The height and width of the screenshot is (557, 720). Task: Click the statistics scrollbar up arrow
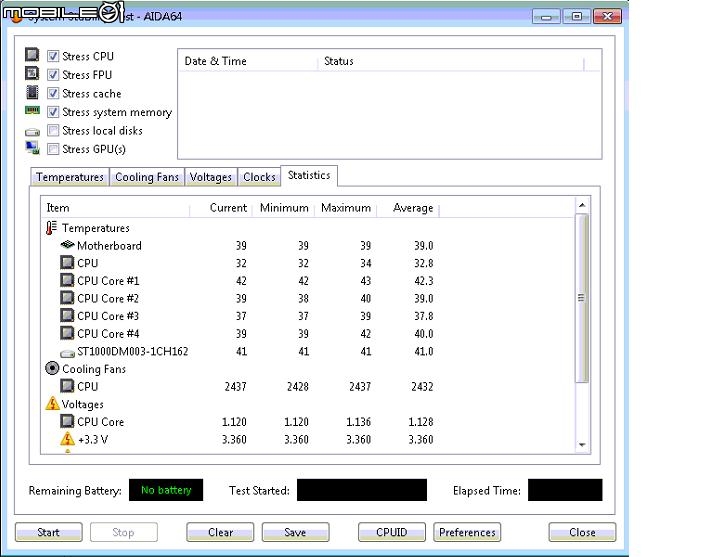coord(582,205)
